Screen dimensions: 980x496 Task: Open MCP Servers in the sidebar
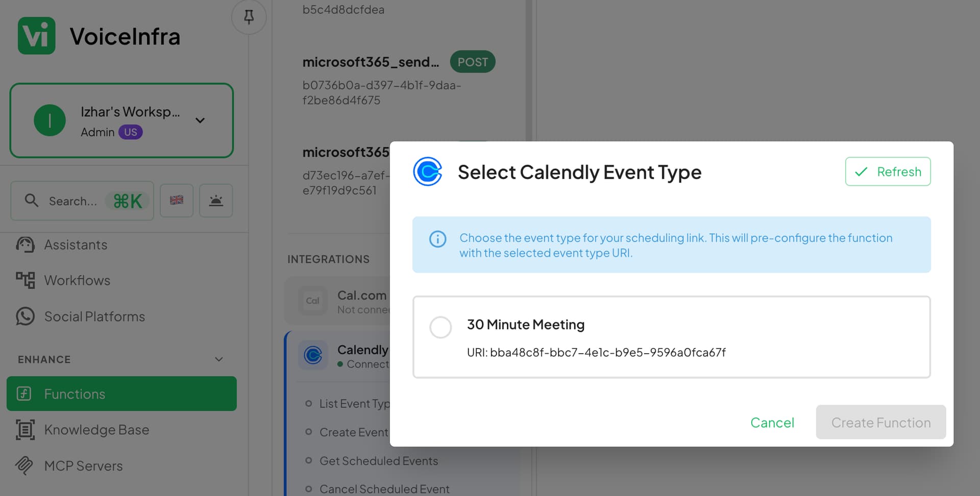pyautogui.click(x=83, y=466)
